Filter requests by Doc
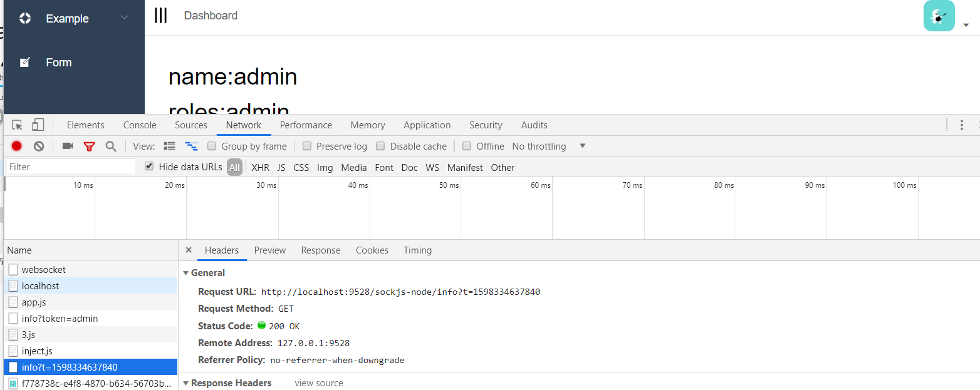The image size is (980, 390). point(410,167)
